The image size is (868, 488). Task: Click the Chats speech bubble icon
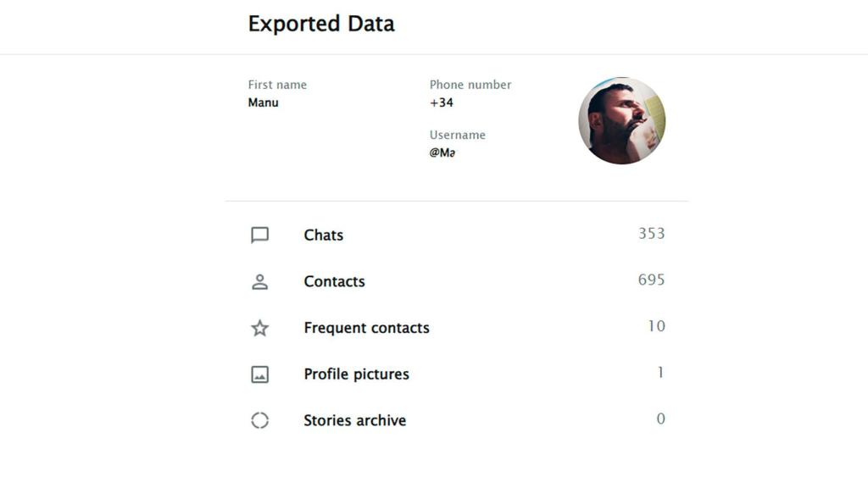click(x=260, y=236)
